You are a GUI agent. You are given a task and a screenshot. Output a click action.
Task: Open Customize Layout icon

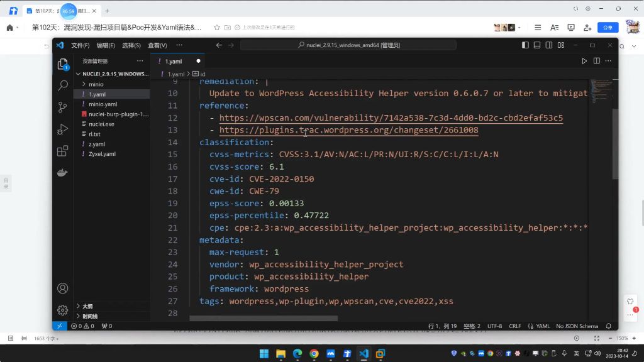tap(560, 45)
